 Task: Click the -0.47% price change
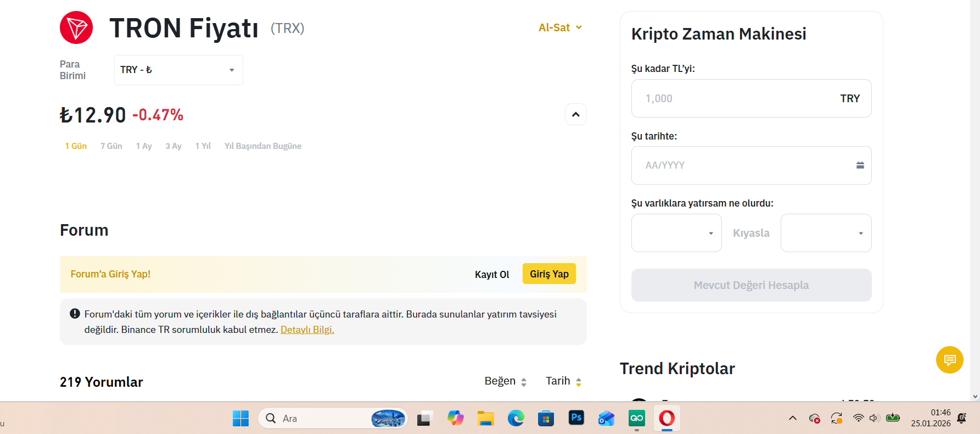[x=158, y=115]
